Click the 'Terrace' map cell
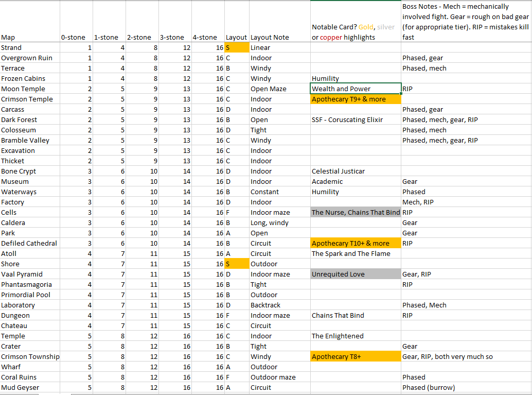Viewport: 532px width, 395px height. (30, 68)
